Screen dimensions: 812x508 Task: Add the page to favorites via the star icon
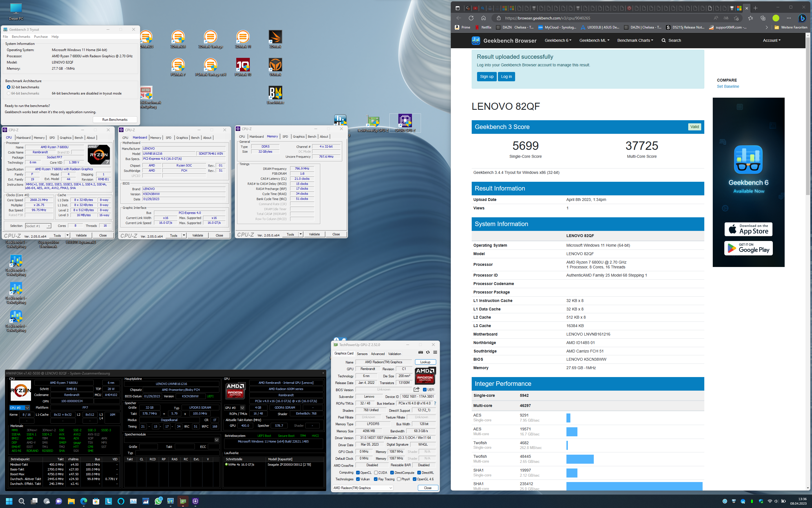coord(736,18)
